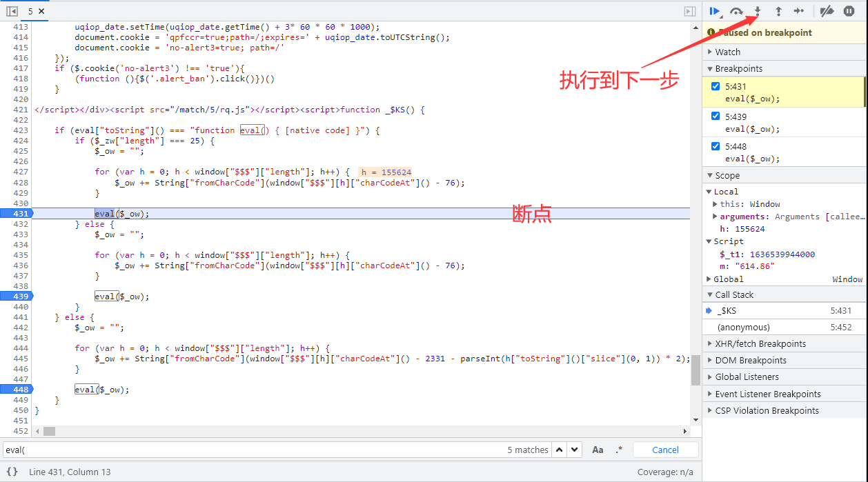Screen dimensions: 868x482
Task: Enable match case in search
Action: click(598, 450)
